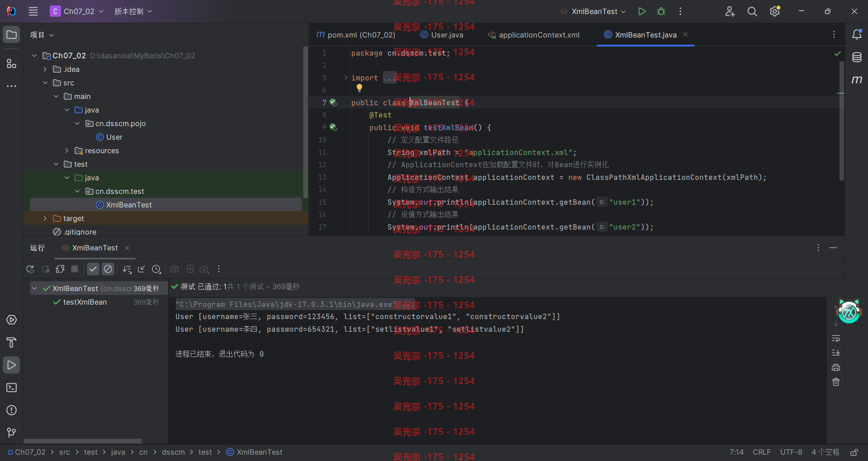The height and width of the screenshot is (461, 868).
Task: Collapse the src folder
Action: tap(45, 83)
